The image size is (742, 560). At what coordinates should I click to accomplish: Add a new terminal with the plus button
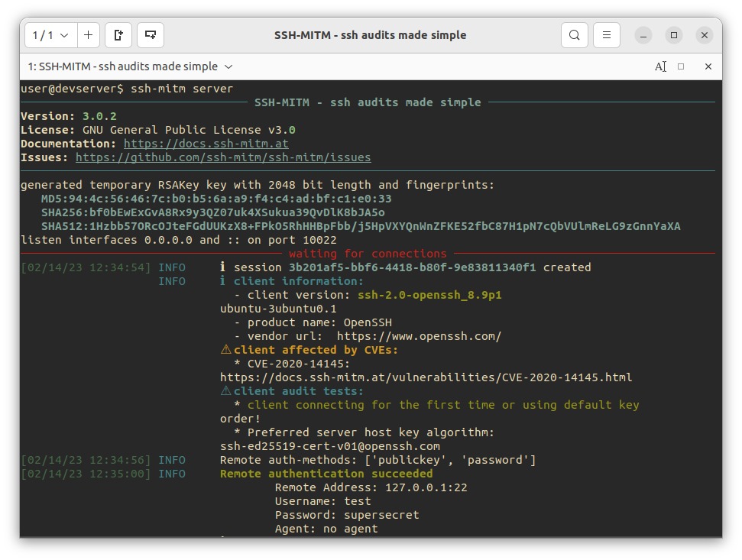88,35
